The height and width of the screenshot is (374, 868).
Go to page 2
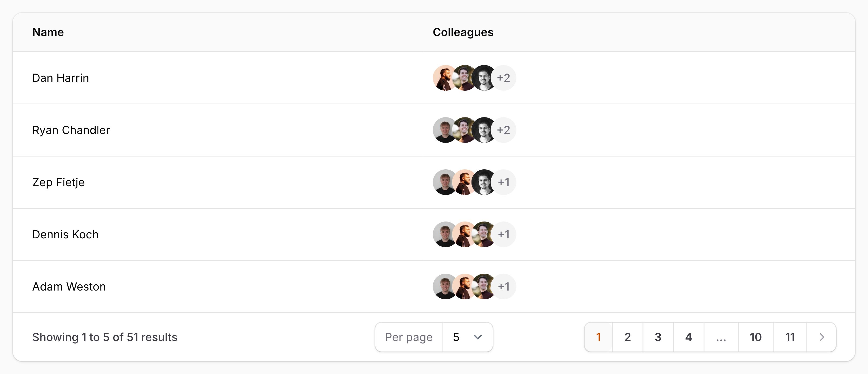pos(627,337)
